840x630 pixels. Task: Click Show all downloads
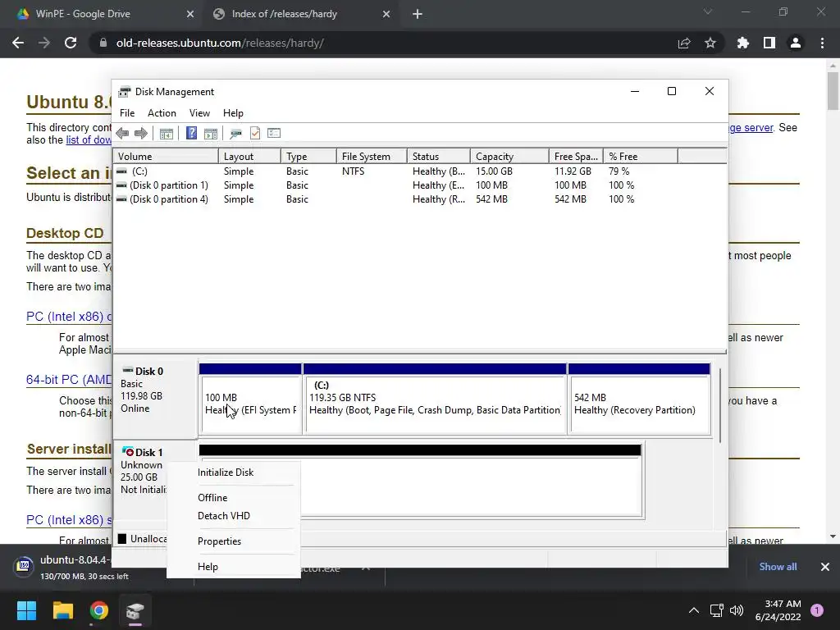778,567
